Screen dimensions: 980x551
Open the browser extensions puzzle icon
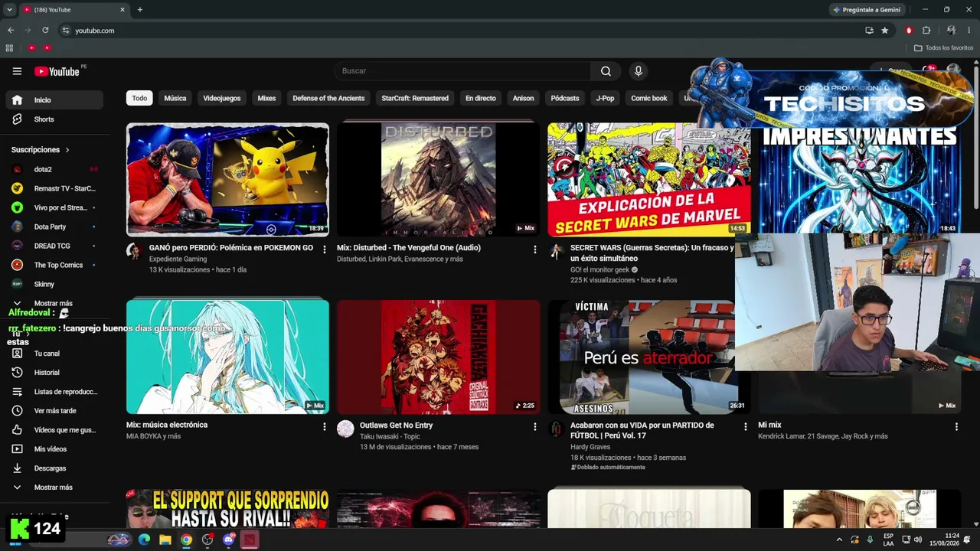pyautogui.click(x=926, y=31)
